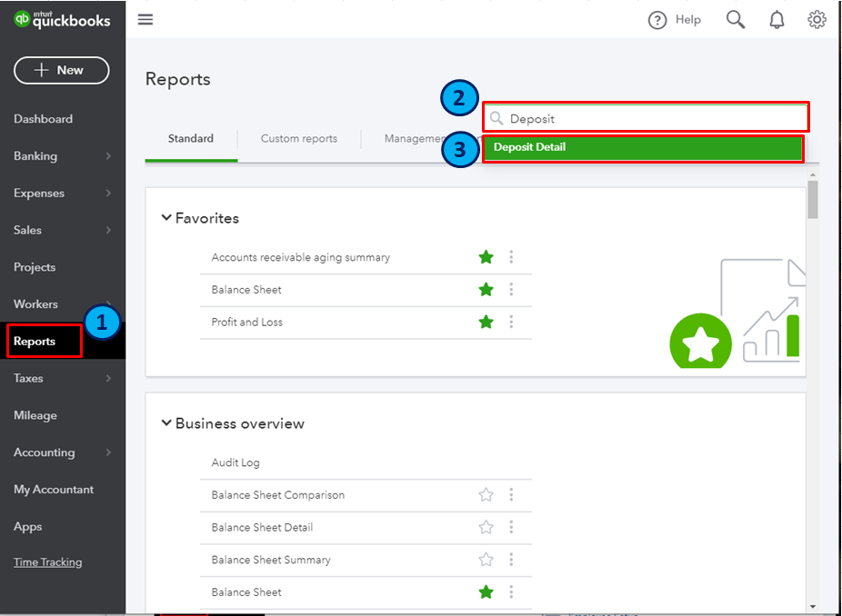
Task: Collapse the Business overview section
Action: (x=165, y=423)
